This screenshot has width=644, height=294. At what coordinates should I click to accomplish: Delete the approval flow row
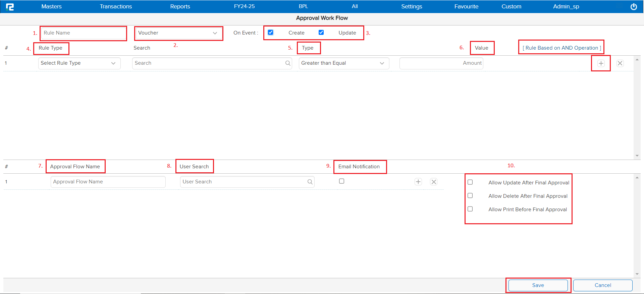434,182
